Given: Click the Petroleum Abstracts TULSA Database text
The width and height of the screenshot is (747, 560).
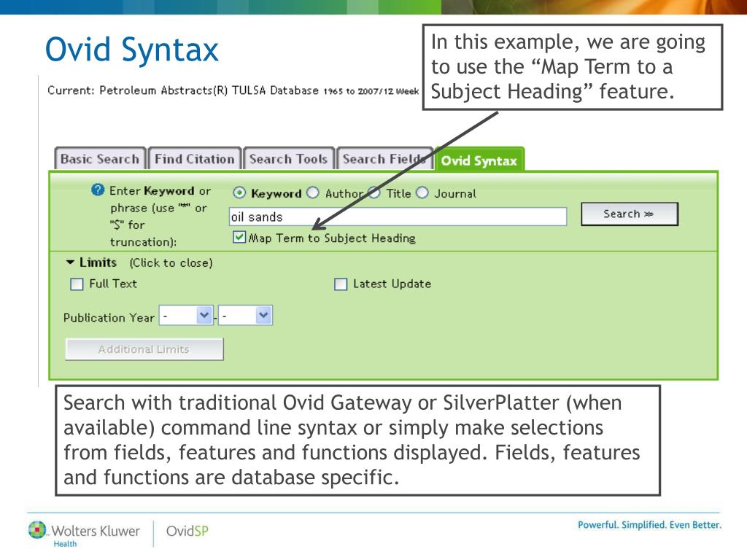Looking at the screenshot, I should 209,90.
